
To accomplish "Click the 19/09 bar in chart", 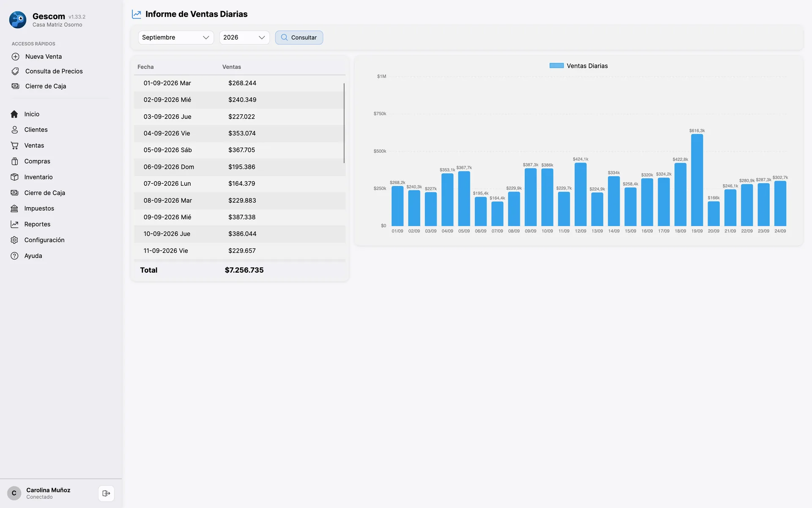I will click(x=697, y=180).
